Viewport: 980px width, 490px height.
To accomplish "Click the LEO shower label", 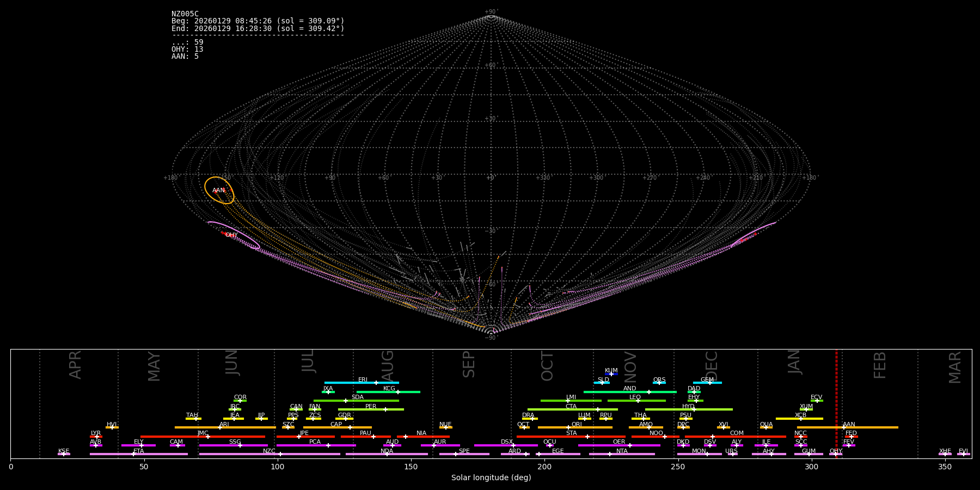I will (635, 397).
